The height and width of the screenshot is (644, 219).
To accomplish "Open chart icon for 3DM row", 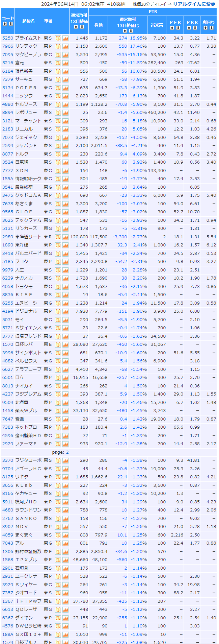I will (x=65, y=171).
